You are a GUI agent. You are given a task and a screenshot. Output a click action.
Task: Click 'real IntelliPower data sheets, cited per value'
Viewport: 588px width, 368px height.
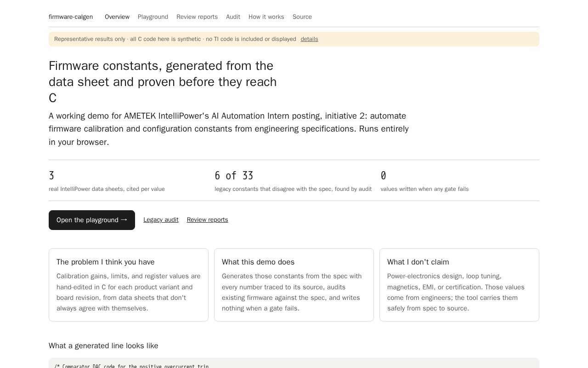click(x=107, y=189)
